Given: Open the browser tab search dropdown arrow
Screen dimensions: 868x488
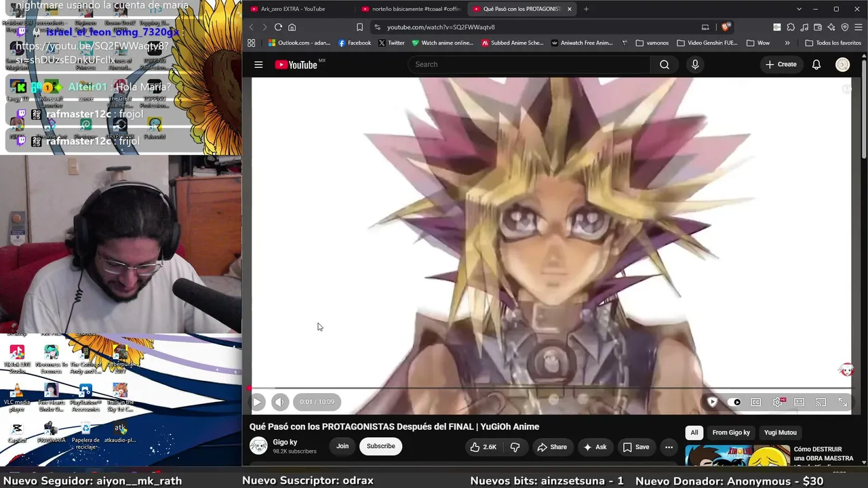Looking at the screenshot, I should tap(799, 9).
